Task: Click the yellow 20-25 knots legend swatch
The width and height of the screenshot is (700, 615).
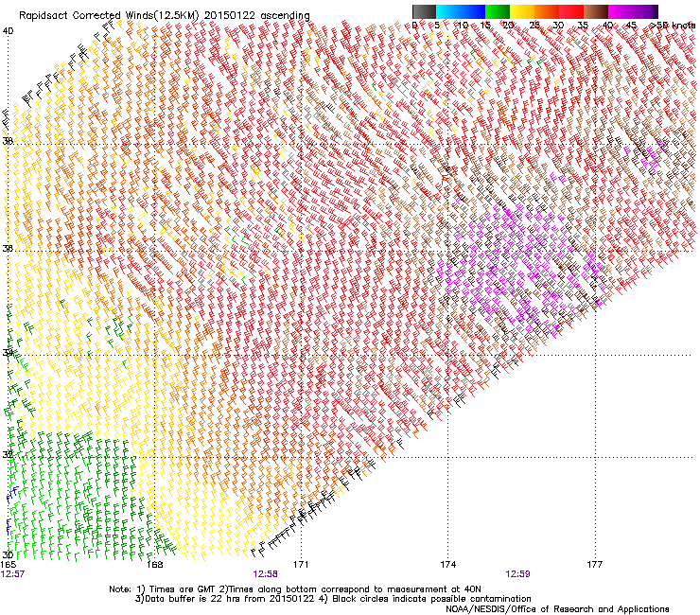Action: click(x=522, y=11)
